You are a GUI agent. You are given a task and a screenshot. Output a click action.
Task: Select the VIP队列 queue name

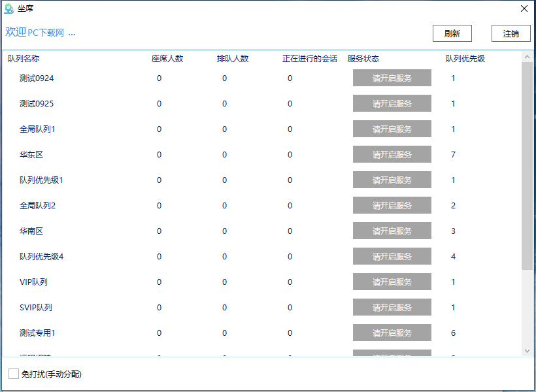point(33,282)
